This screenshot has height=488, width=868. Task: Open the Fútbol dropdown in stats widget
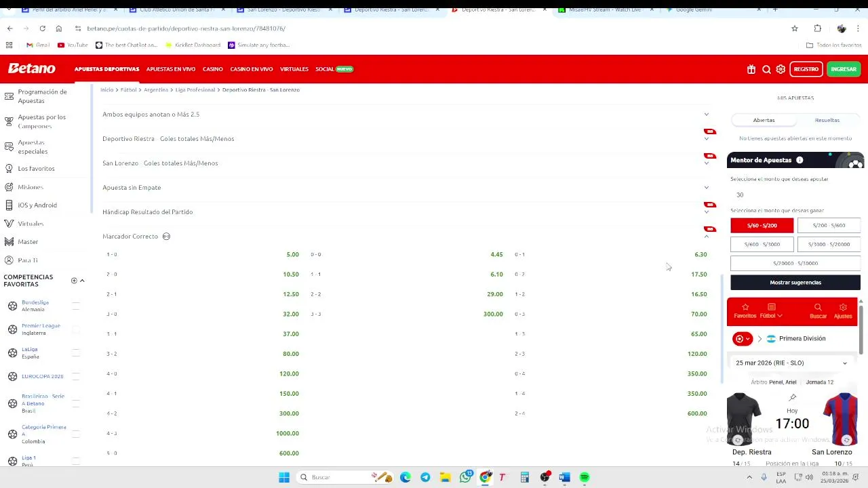point(771,310)
